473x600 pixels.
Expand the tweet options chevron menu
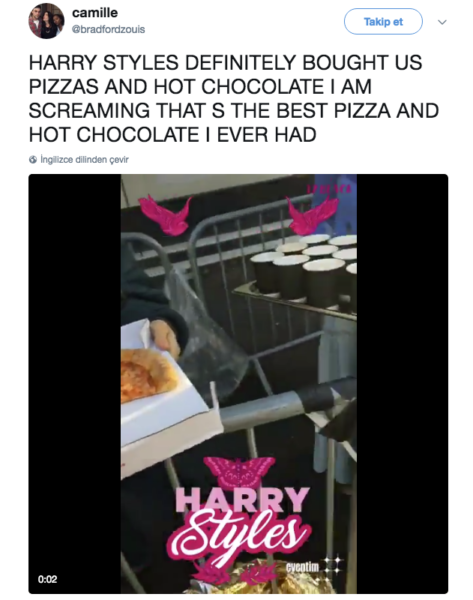tap(442, 22)
